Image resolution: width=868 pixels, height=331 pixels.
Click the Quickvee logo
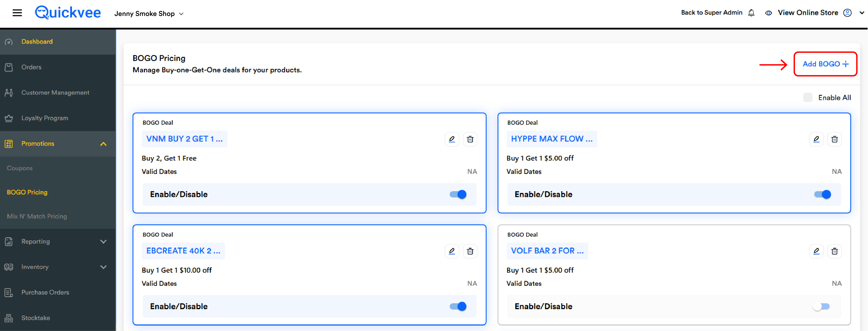tap(68, 13)
